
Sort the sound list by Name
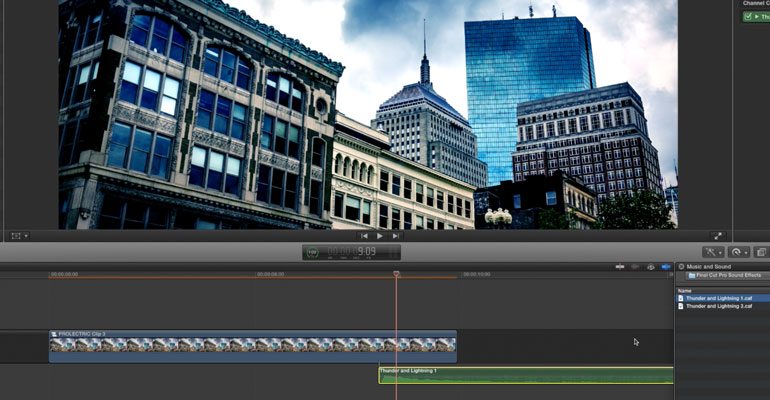point(685,291)
